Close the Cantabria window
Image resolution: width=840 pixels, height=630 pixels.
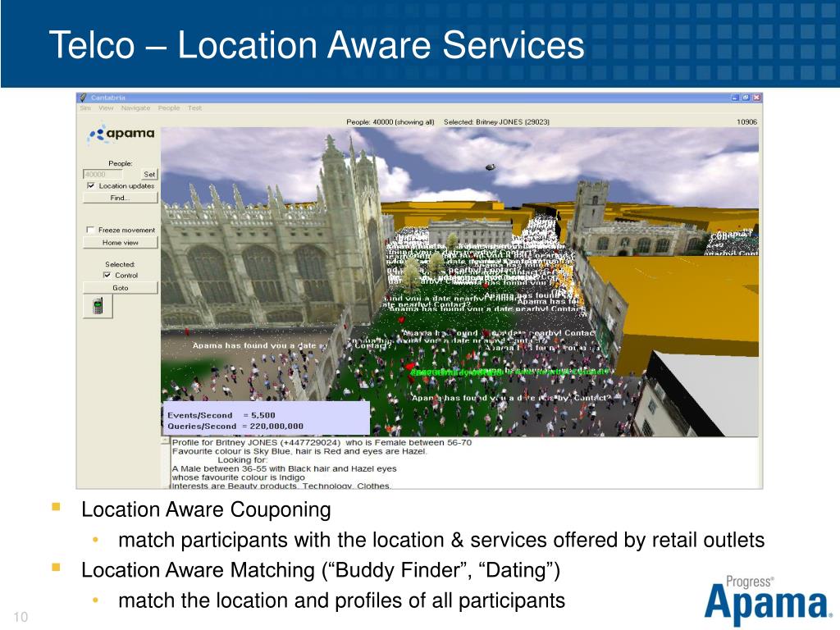[x=756, y=98]
